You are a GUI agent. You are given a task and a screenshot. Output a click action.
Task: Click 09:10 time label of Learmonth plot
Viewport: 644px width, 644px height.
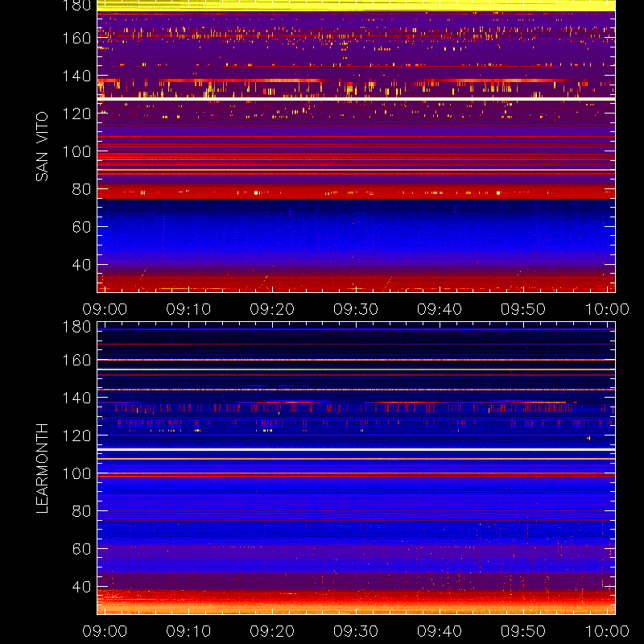click(x=188, y=631)
